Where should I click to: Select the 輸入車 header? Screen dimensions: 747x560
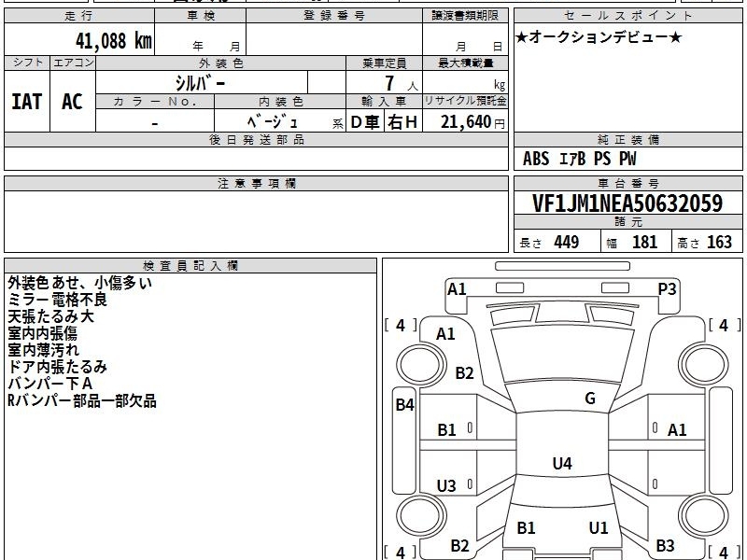pyautogui.click(x=384, y=102)
